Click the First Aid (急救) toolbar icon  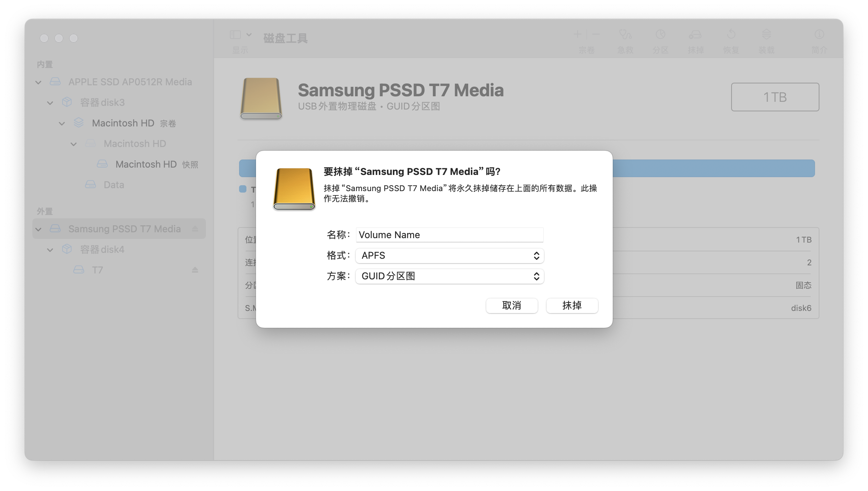tap(625, 35)
